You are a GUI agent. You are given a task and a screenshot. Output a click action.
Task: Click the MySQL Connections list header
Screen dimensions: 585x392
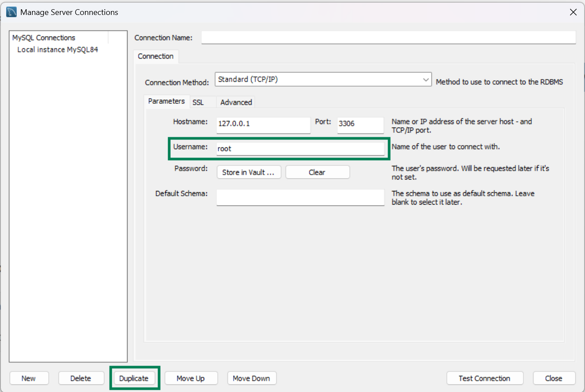44,38
